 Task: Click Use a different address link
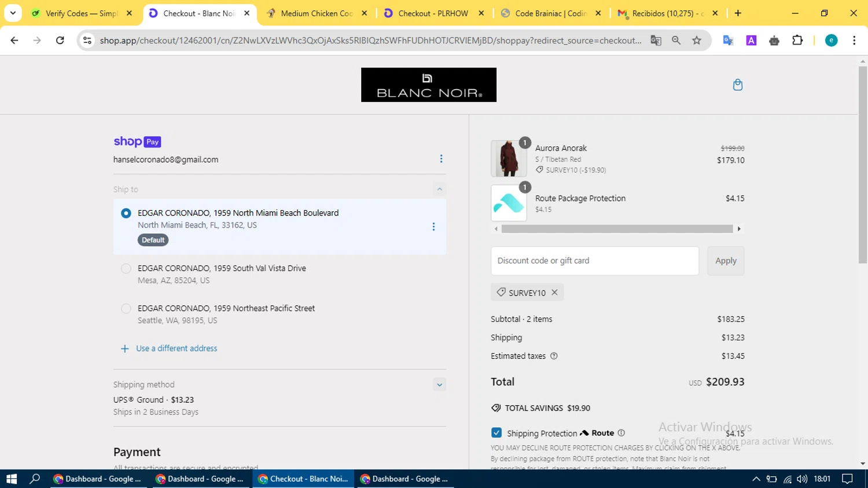[x=176, y=348]
